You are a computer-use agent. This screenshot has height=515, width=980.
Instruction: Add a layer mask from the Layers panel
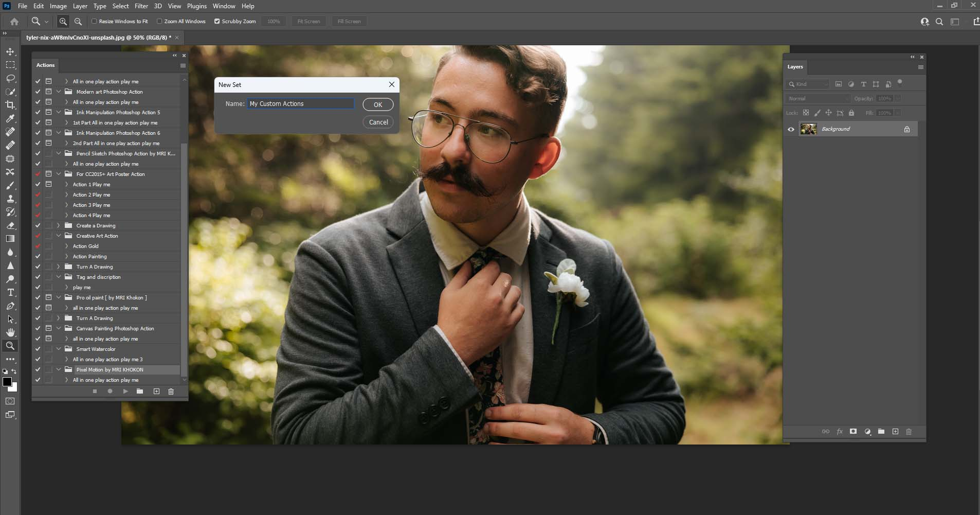[x=853, y=432]
